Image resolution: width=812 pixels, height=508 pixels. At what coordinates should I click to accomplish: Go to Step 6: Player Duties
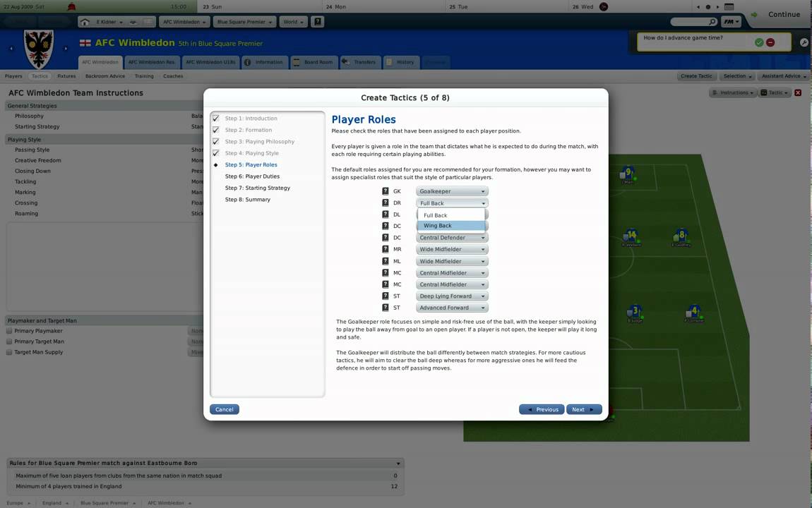point(251,176)
